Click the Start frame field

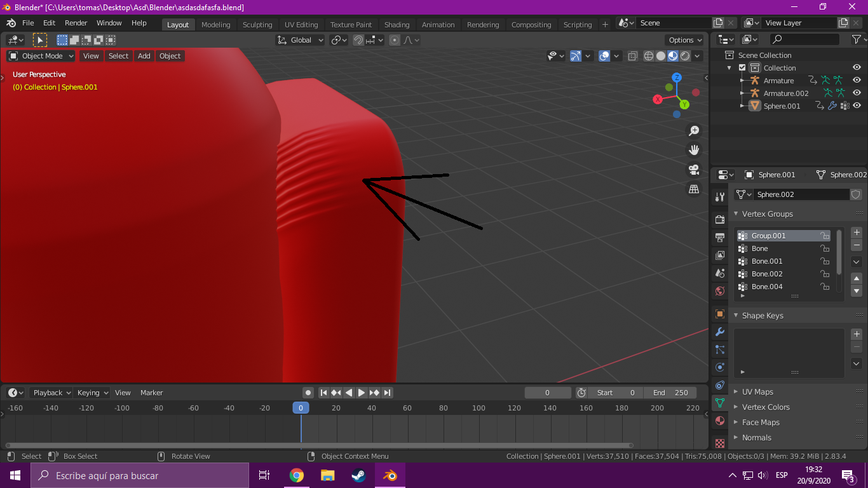pos(616,393)
